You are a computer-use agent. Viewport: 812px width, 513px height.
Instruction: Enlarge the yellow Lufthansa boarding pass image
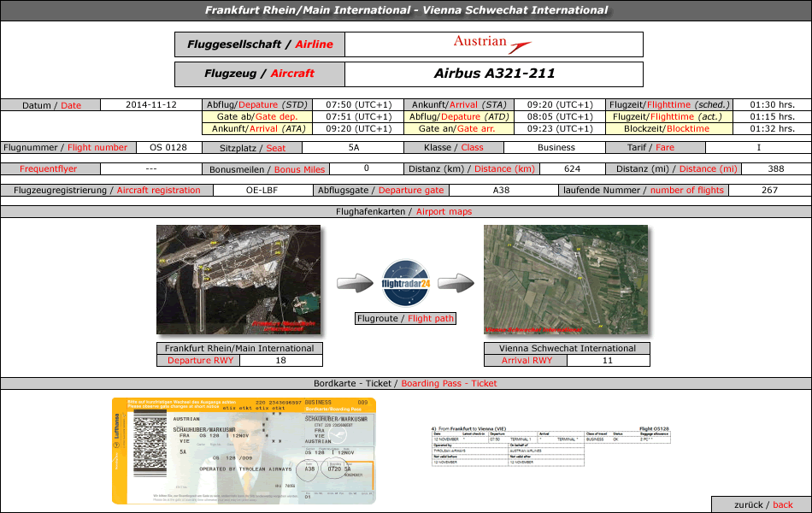click(x=244, y=451)
